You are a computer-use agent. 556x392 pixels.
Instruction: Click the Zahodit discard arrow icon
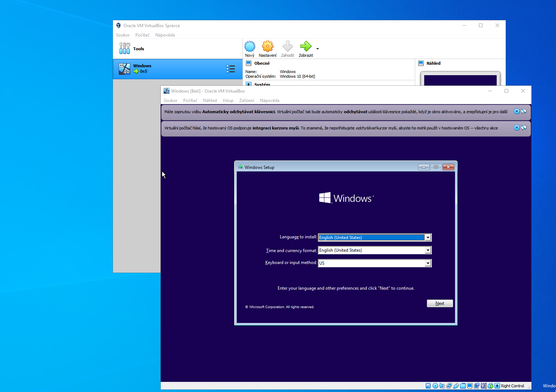[287, 46]
